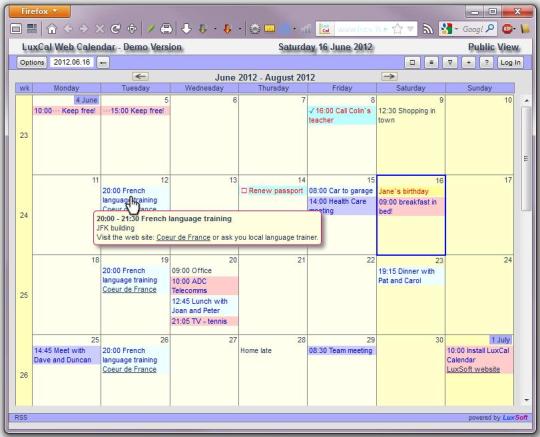Open Coeur de France link on June 26
The image size is (540, 437).
[x=129, y=370]
